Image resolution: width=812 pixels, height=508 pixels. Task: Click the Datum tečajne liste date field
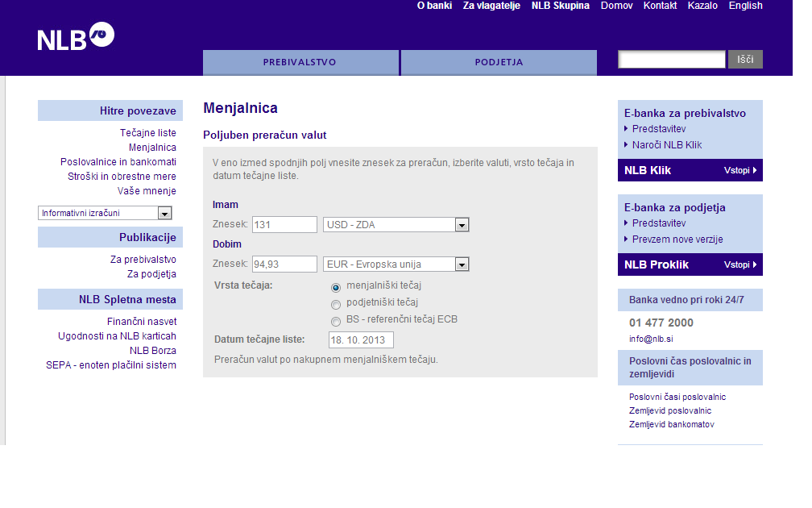361,340
